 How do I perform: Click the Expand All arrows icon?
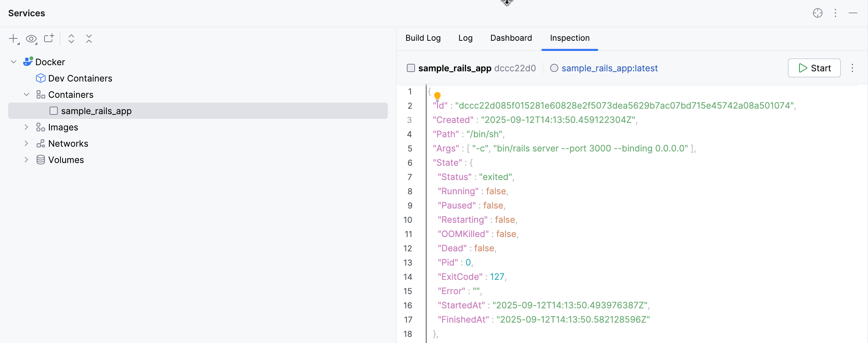71,39
